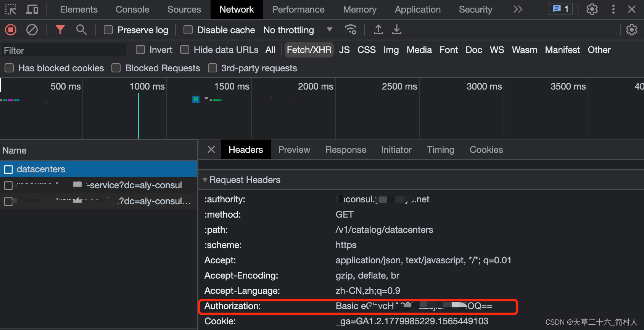Filter requests by All types
644x330 pixels.
pyautogui.click(x=270, y=50)
